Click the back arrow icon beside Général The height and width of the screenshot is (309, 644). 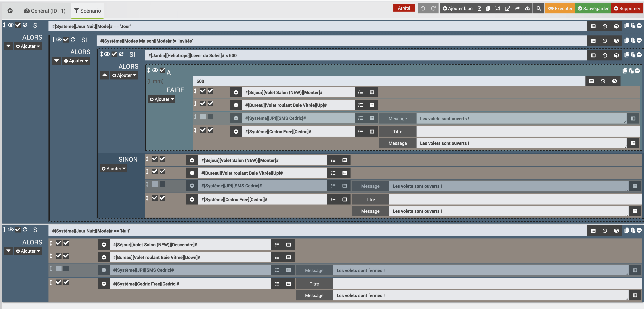tap(10, 11)
